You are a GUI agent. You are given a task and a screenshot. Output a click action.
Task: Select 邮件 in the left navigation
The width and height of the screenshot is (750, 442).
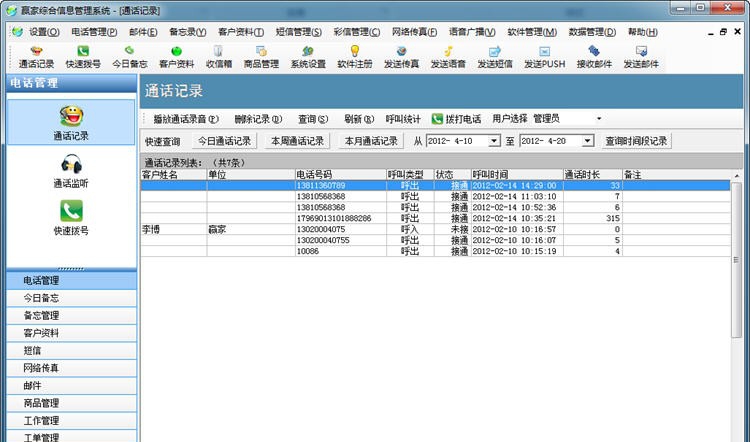tap(72, 386)
